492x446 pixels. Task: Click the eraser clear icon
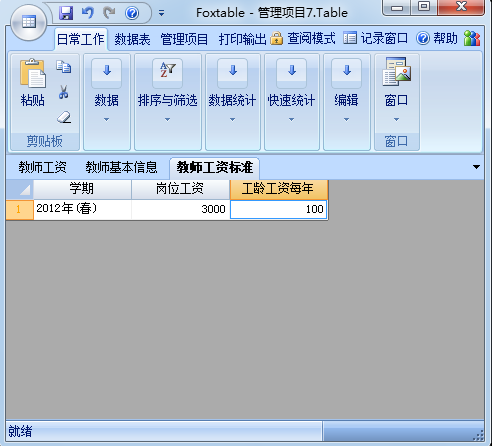[63, 117]
